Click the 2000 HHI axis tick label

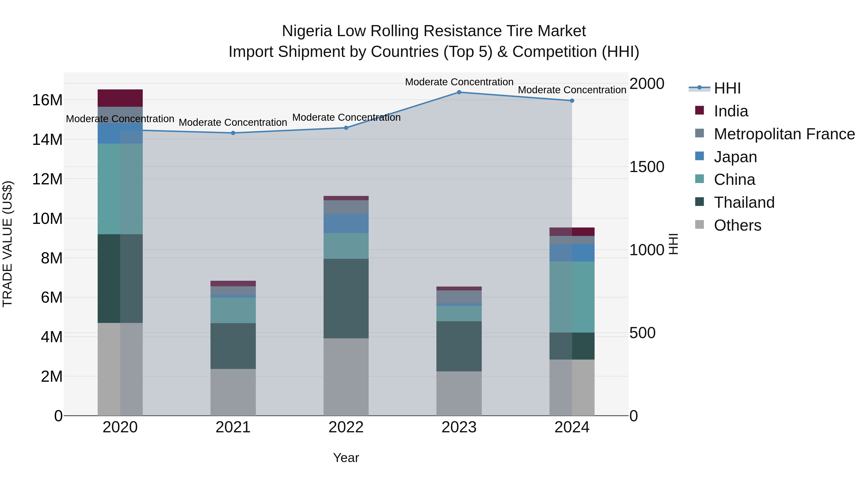coord(647,84)
